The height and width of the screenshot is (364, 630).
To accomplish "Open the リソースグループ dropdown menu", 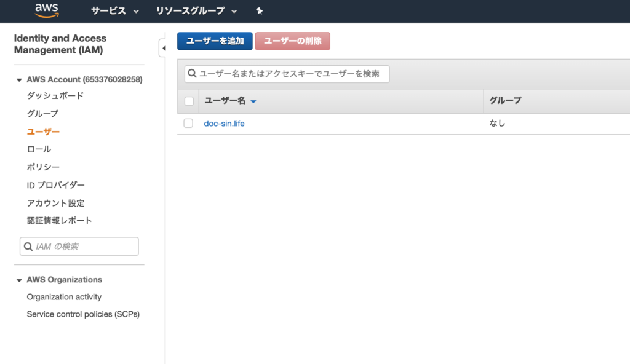I will 196,11.
